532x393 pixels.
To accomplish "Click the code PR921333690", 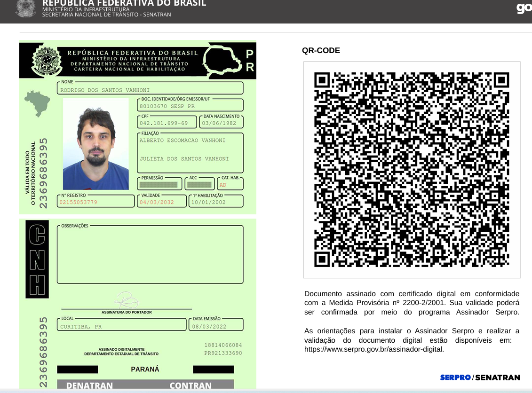I will click(x=223, y=353).
